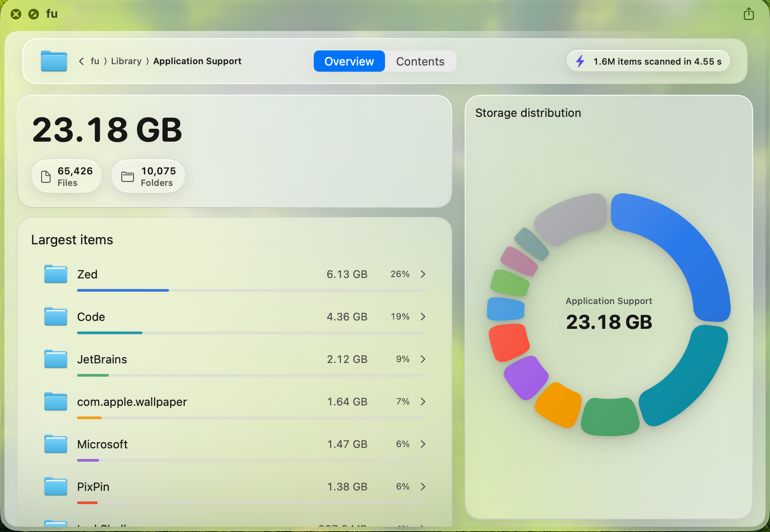This screenshot has height=532, width=770.
Task: Click the PixPin folder icon
Action: point(56,486)
